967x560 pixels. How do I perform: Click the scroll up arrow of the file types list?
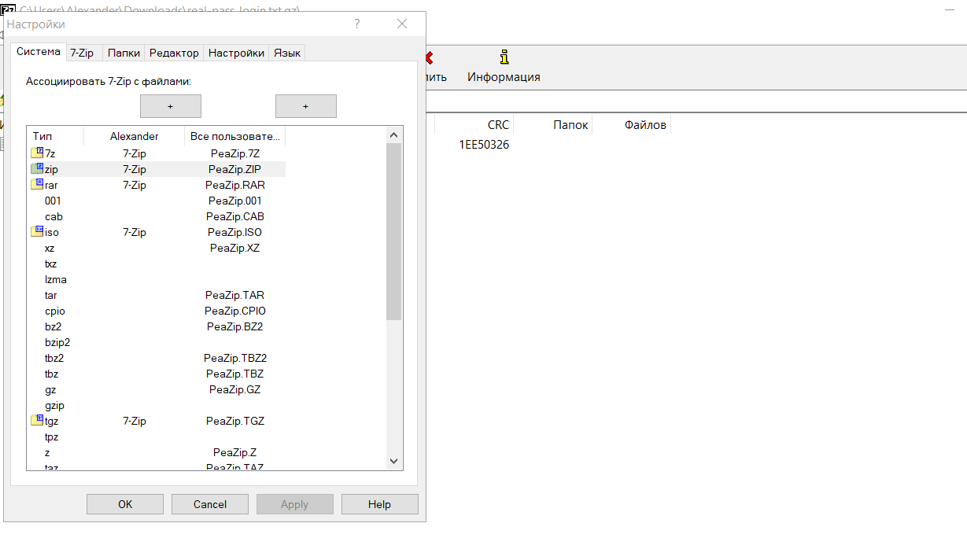point(394,135)
